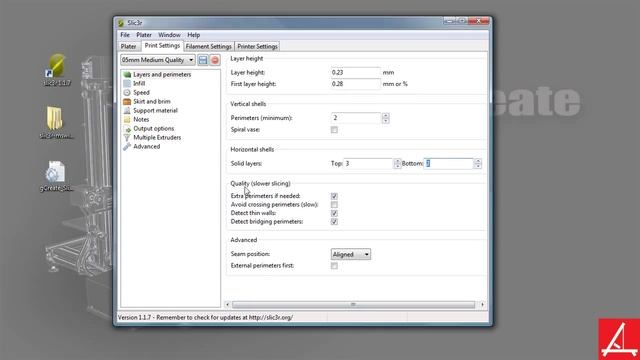Screen dimensions: 640x360
Task: Click the Slic3r title bar logo
Action: [x=121, y=23]
